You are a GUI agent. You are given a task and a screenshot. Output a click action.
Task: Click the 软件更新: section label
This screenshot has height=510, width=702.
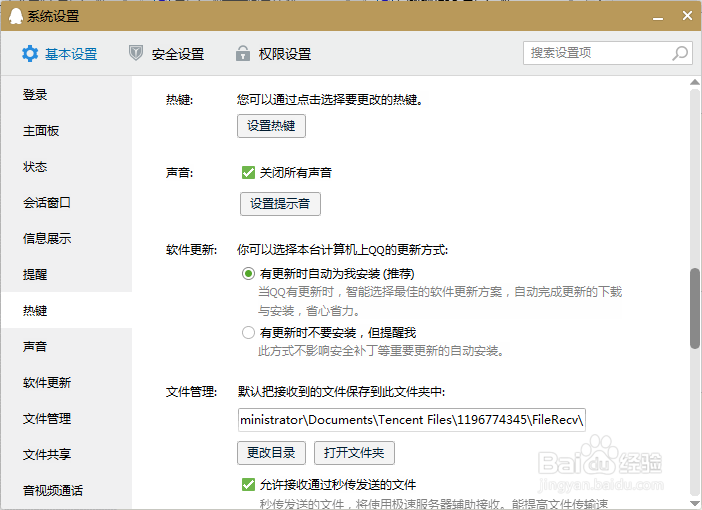[192, 249]
